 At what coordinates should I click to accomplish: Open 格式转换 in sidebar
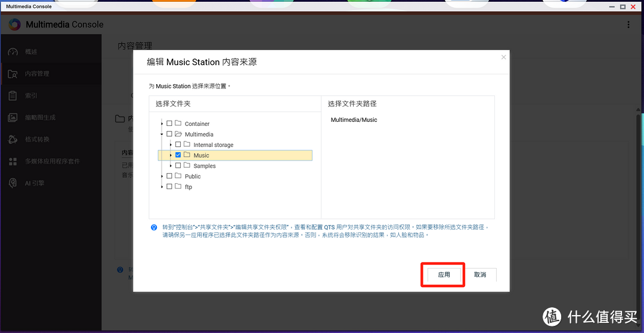tap(51, 140)
